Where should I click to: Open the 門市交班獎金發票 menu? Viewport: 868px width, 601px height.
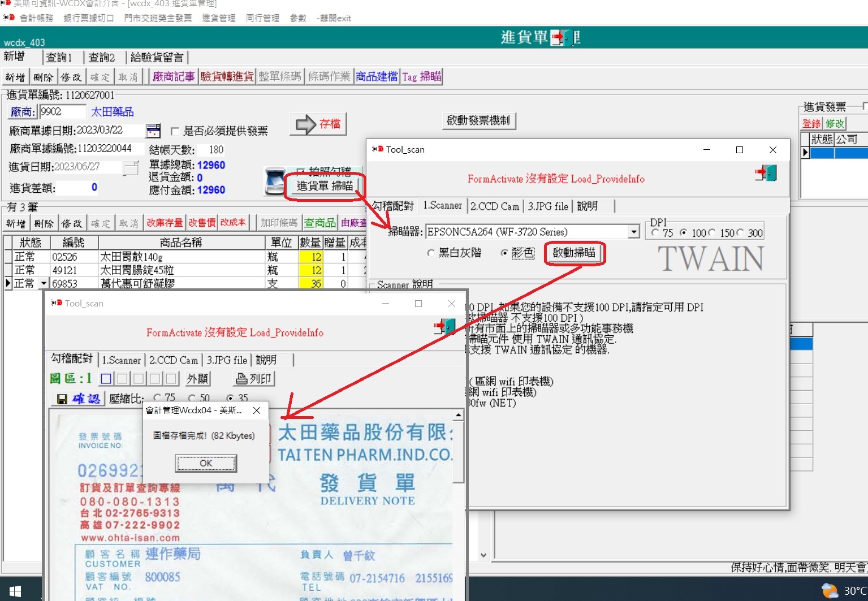[x=158, y=18]
